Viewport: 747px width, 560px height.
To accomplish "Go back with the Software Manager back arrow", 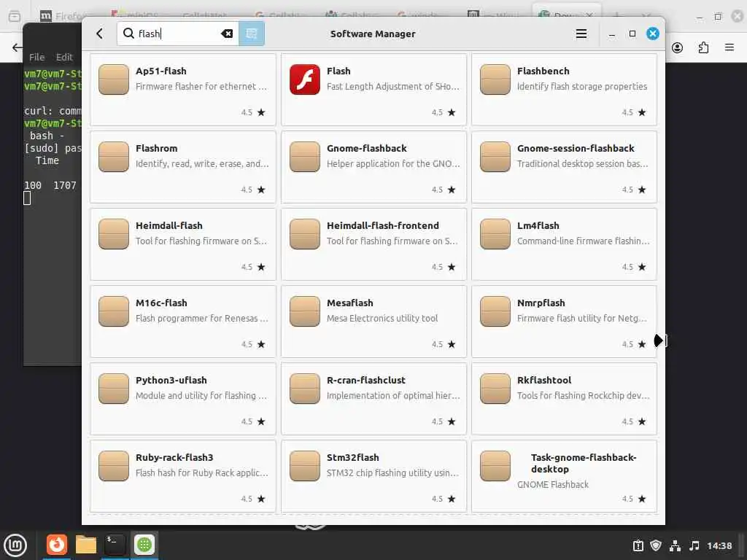I will coord(99,34).
